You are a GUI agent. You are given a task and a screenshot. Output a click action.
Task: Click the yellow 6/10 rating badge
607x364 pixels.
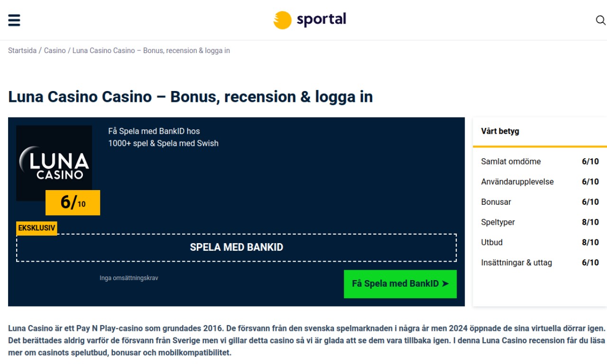click(x=73, y=202)
